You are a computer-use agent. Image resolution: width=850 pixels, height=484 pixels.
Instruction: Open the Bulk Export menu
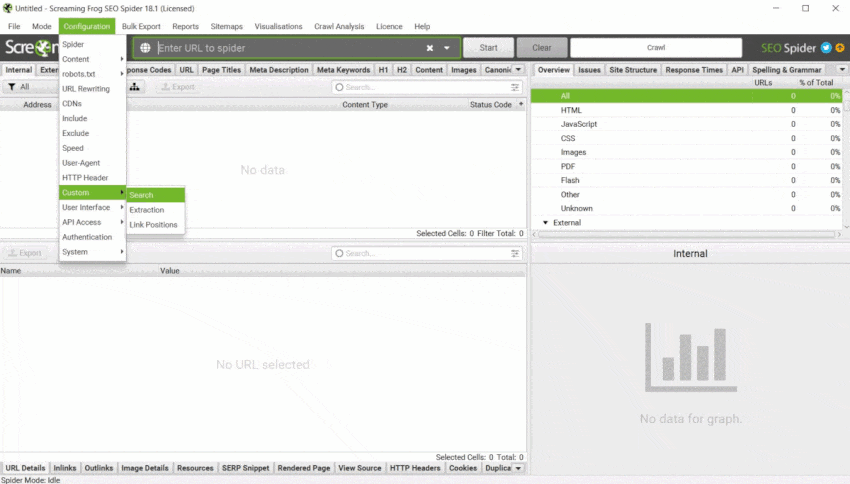[141, 27]
